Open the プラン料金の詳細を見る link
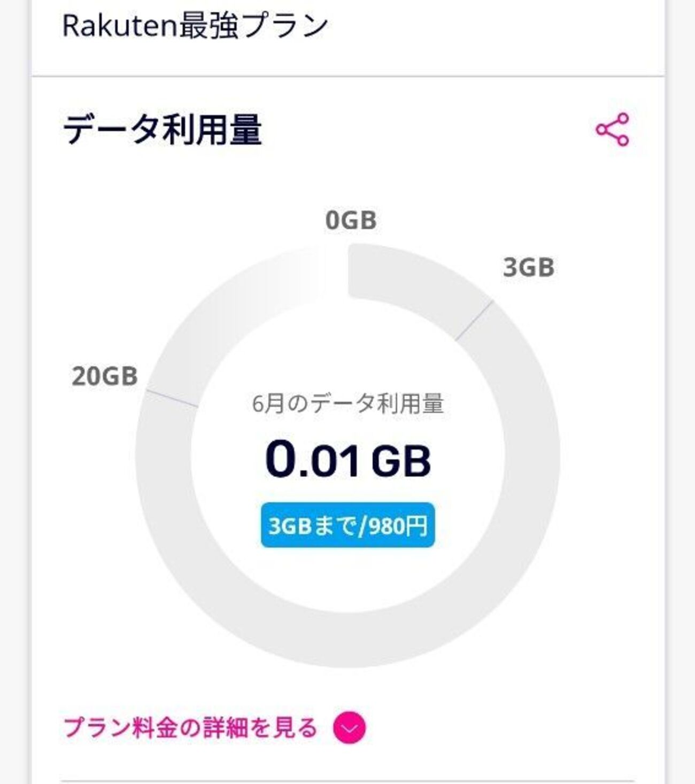 click(x=190, y=728)
